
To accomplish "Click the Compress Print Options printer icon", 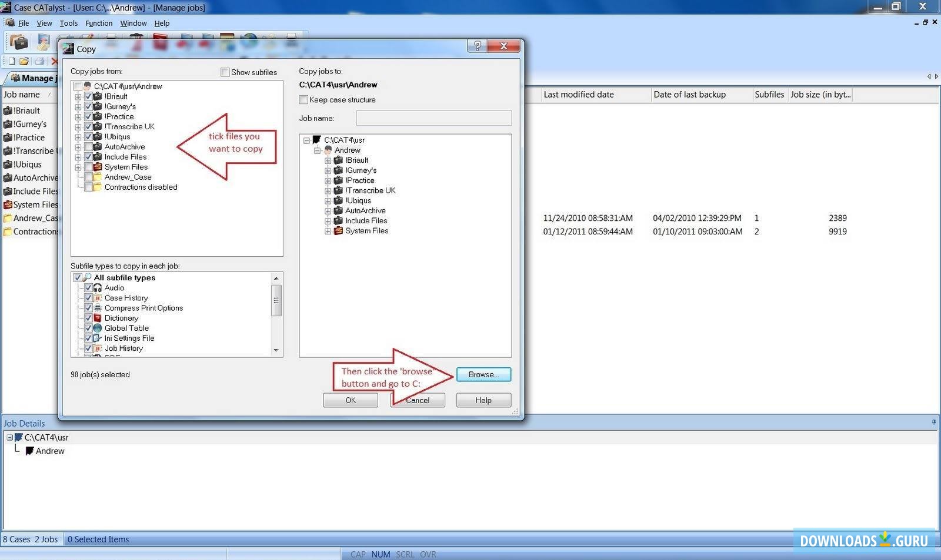I will click(98, 308).
